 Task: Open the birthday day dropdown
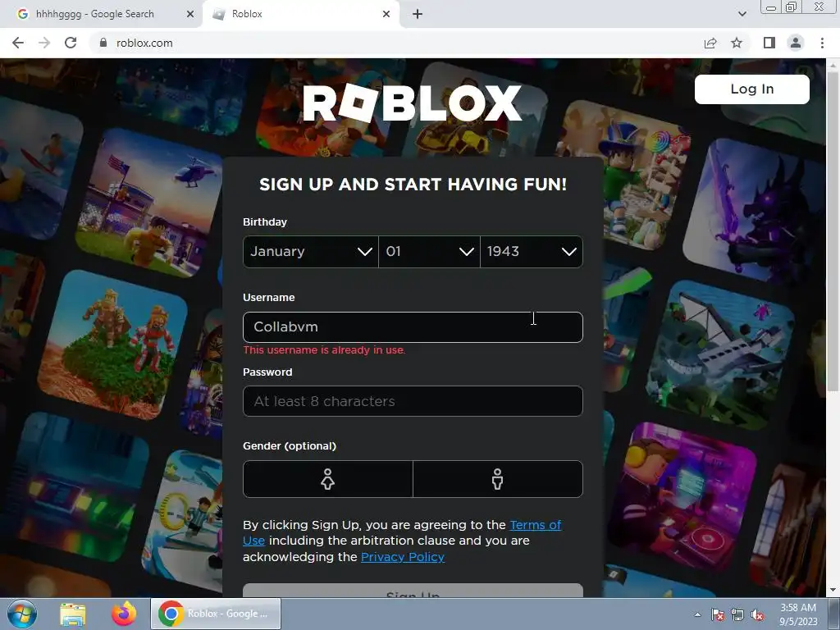click(x=429, y=251)
